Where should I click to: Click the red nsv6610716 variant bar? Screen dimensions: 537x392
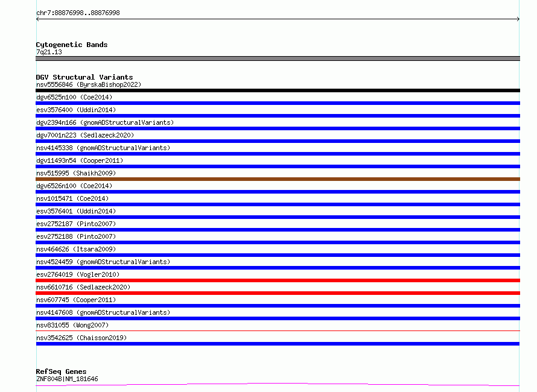coord(278,293)
